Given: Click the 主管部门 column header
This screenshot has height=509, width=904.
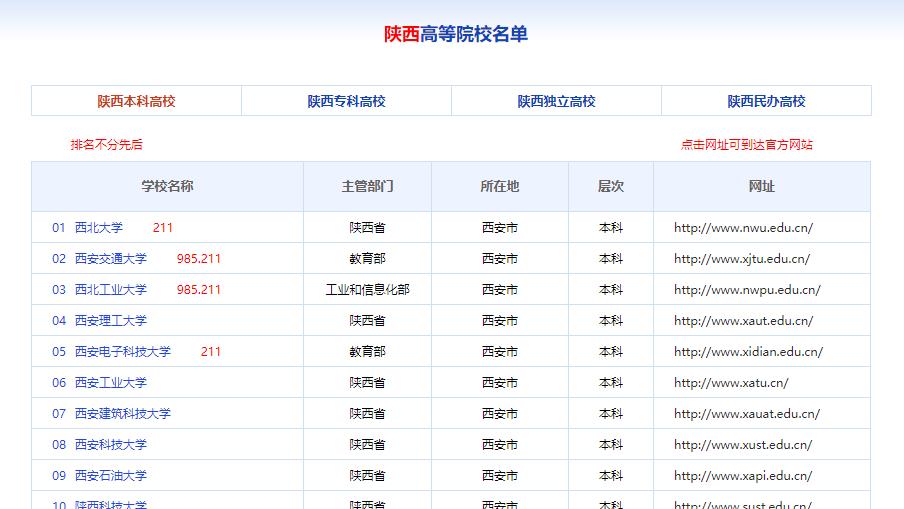Looking at the screenshot, I should (367, 186).
